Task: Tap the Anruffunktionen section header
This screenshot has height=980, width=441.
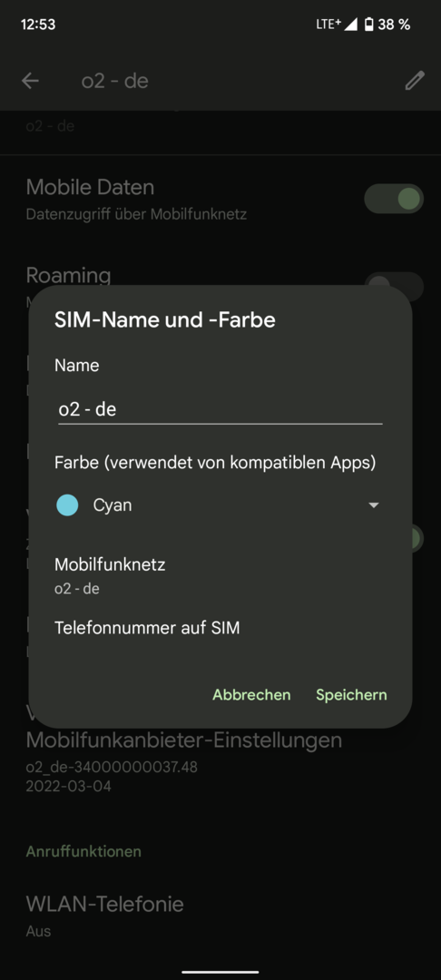Action: click(x=83, y=851)
